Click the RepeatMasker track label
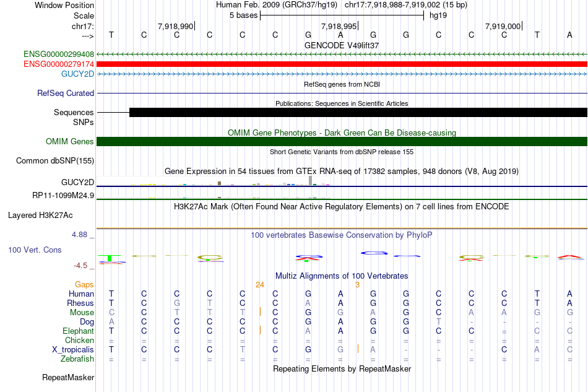 [x=68, y=377]
